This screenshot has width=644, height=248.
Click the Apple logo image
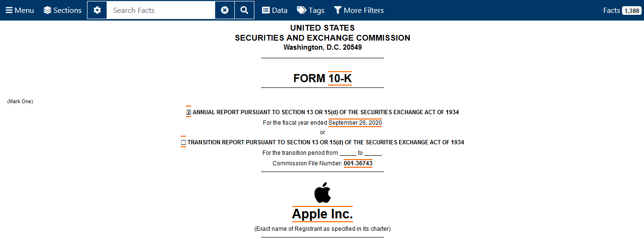(322, 193)
